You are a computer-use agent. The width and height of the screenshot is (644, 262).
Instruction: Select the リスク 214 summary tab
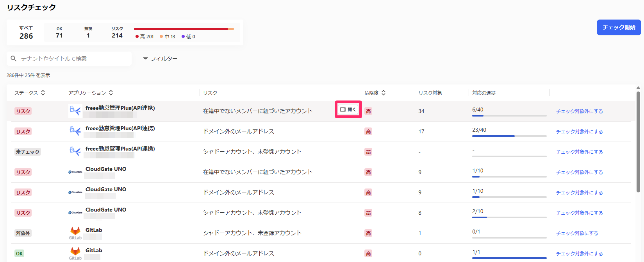117,32
